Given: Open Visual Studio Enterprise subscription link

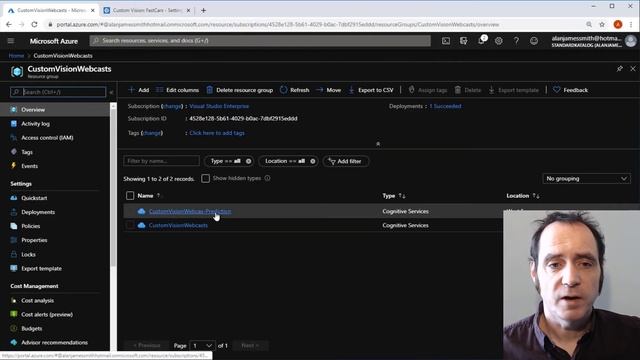Looking at the screenshot, I should pyautogui.click(x=219, y=106).
